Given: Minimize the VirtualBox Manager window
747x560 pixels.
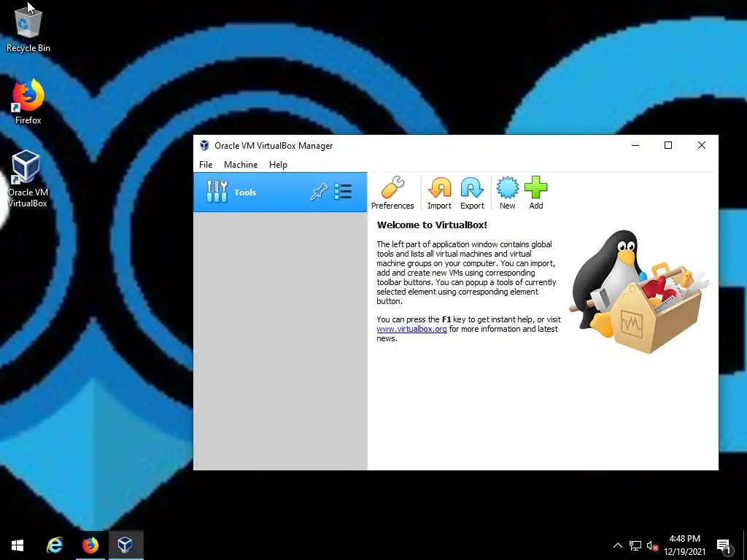Looking at the screenshot, I should [x=635, y=145].
